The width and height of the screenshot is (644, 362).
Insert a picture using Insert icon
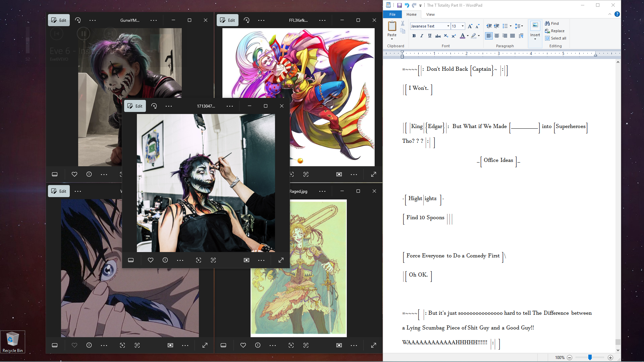click(535, 30)
